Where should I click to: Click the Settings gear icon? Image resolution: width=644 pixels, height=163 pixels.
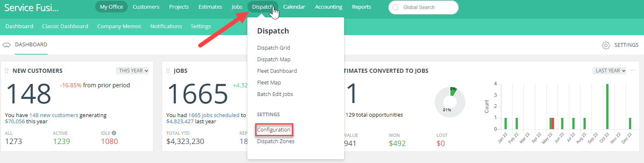[606, 45]
